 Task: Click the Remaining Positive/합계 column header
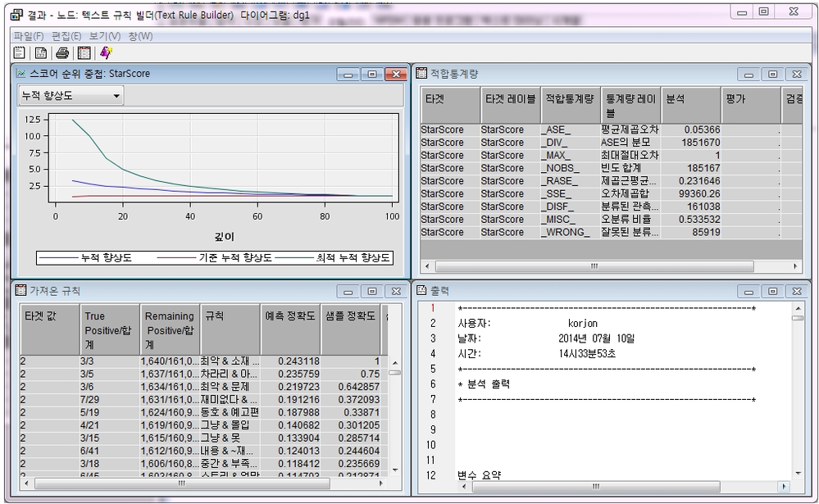pyautogui.click(x=170, y=329)
